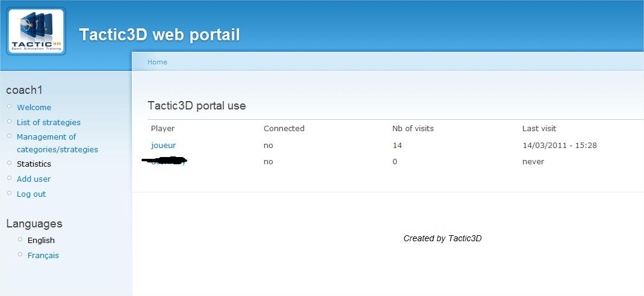This screenshot has height=296, width=644.
Task: Click the Player column header
Action: point(163,128)
